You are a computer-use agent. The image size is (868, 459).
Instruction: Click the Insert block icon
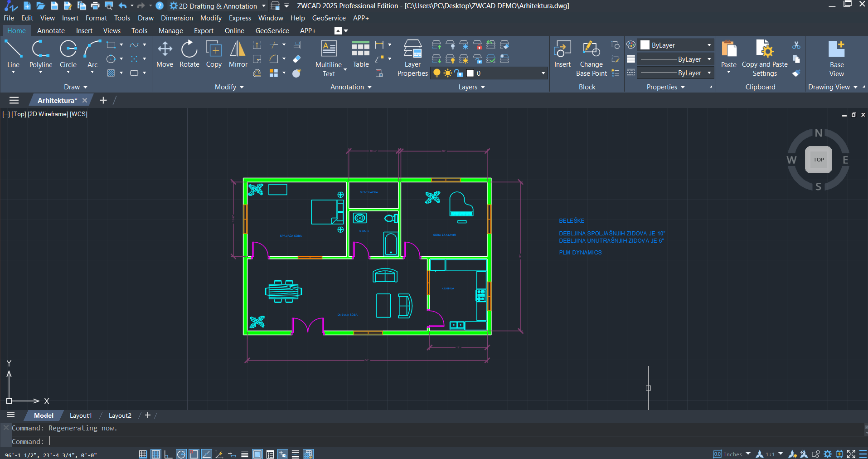[562, 54]
